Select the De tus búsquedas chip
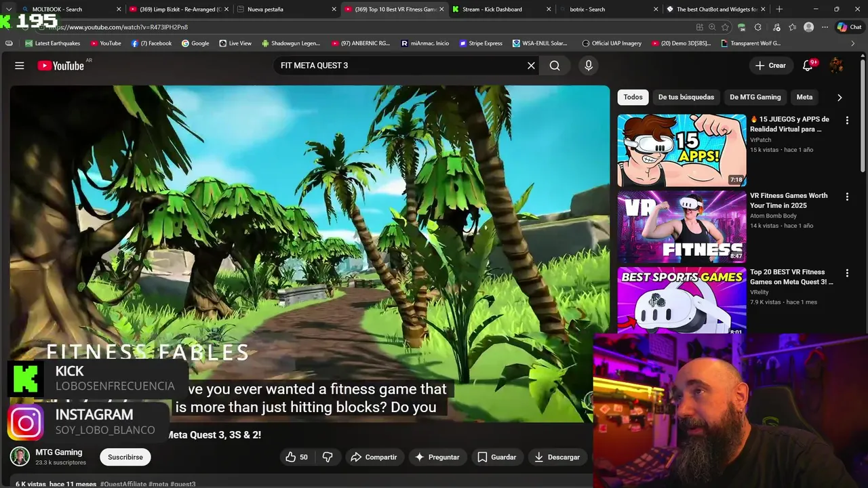The height and width of the screenshot is (488, 868). click(x=686, y=97)
